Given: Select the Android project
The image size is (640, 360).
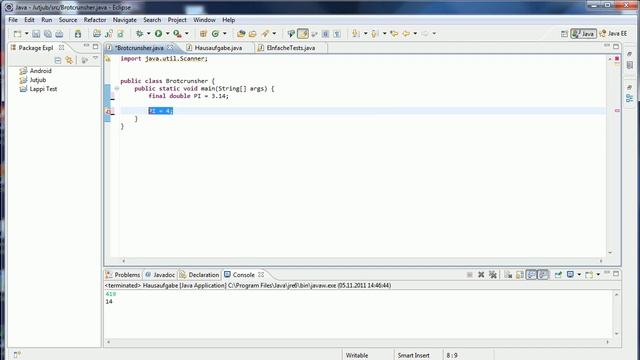Looking at the screenshot, I should click(40, 71).
